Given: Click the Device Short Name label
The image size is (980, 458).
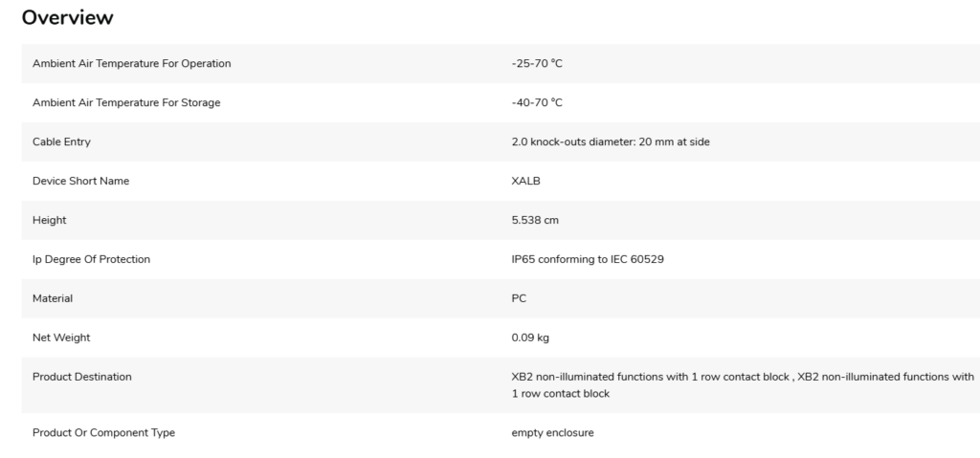Looking at the screenshot, I should (80, 182).
